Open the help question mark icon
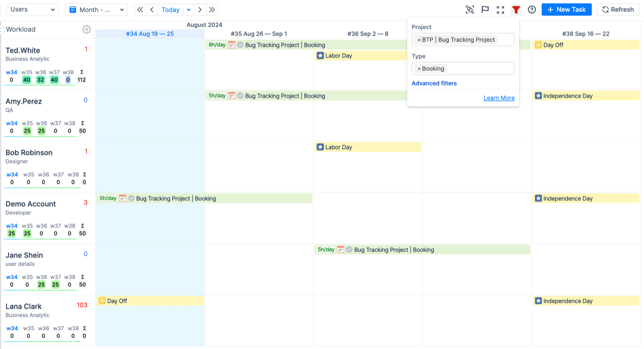 pos(532,10)
